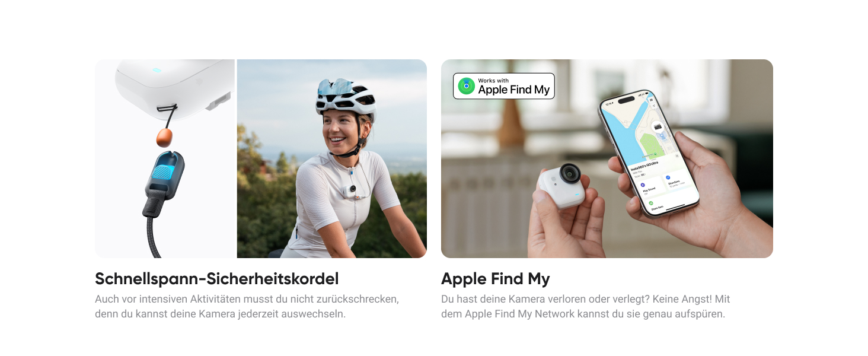Image resolution: width=868 pixels, height=356 pixels.
Task: Click the blue LED on white case
Action: (x=156, y=70)
